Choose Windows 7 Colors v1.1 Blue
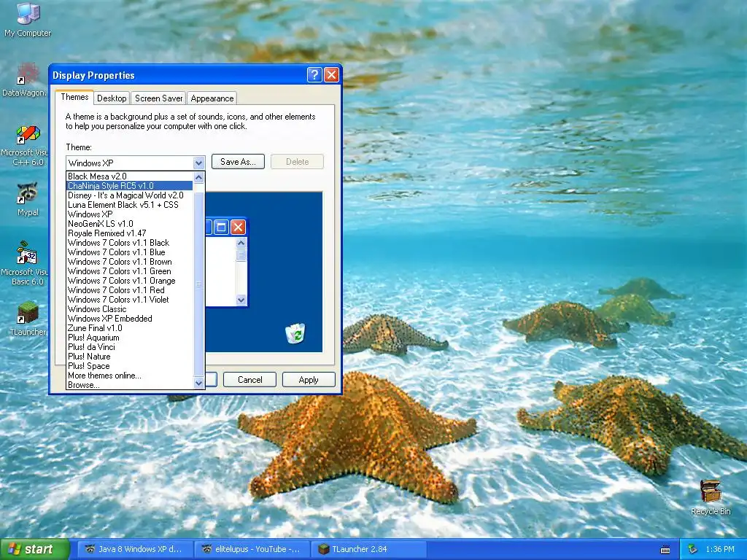 click(130, 252)
